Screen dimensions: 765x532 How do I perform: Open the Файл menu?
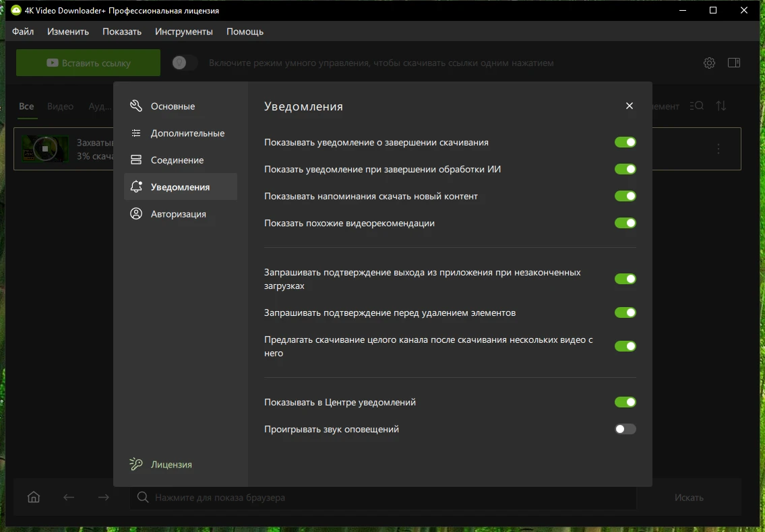pos(23,32)
